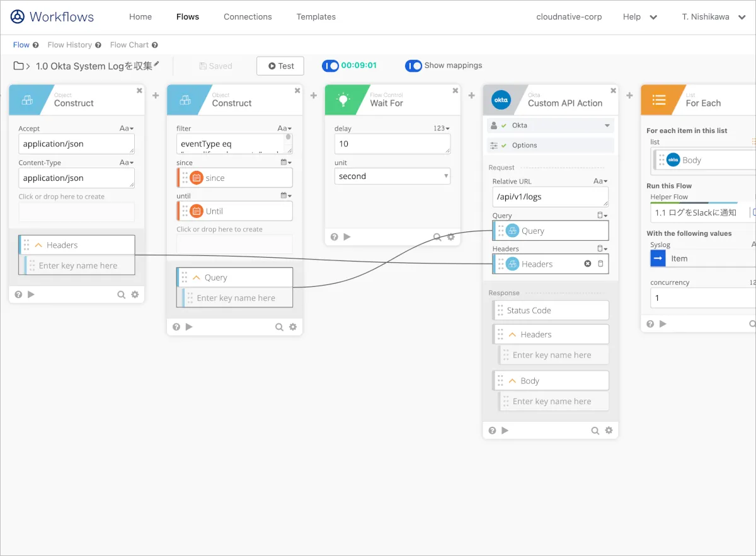
Task: Collapse Headers output in first Construct
Action: pos(38,245)
